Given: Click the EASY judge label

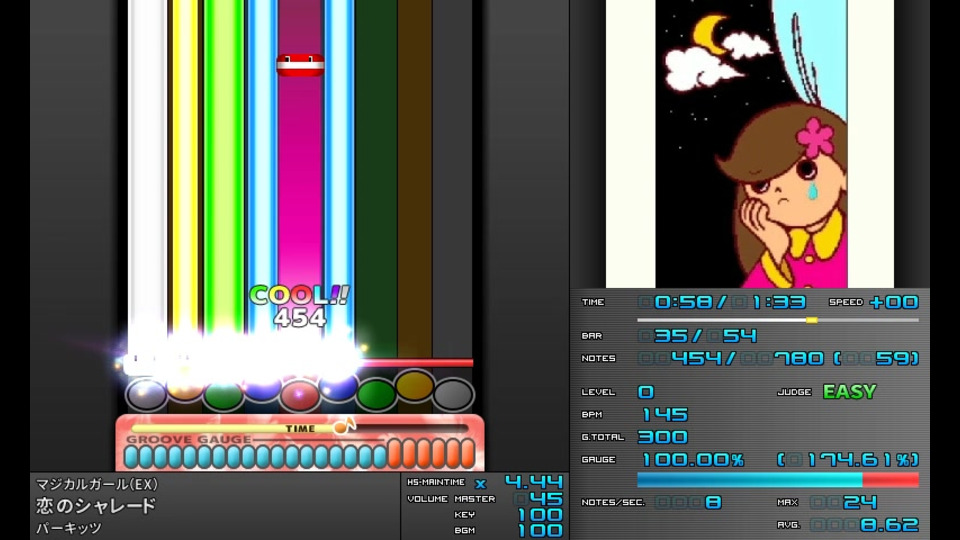Looking at the screenshot, I should (850, 392).
